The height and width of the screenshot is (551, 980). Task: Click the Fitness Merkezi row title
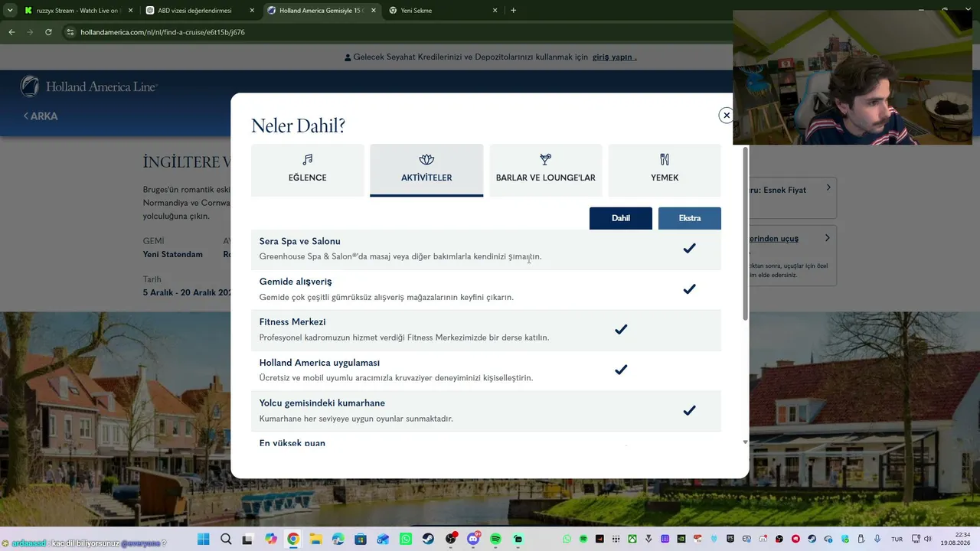[x=292, y=322]
